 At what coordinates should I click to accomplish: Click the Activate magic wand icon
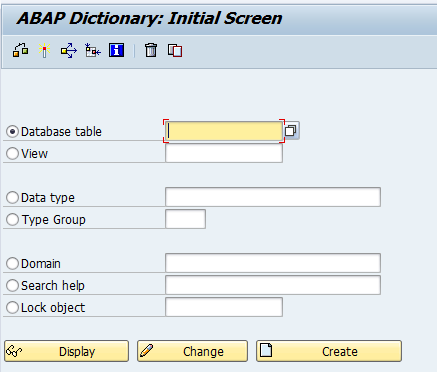click(44, 50)
